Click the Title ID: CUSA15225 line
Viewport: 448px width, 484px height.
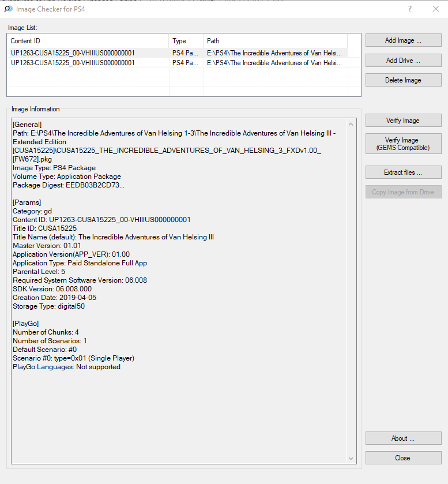(45, 228)
